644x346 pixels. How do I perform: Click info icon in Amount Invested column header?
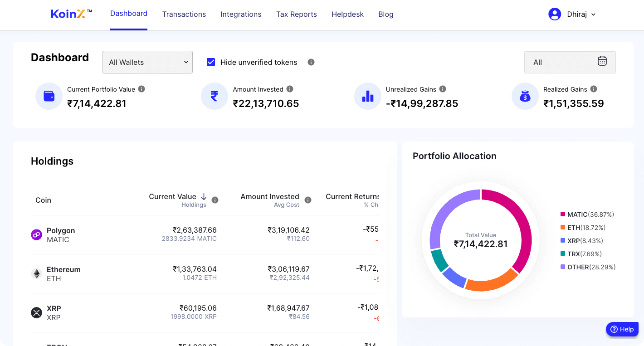(x=308, y=200)
